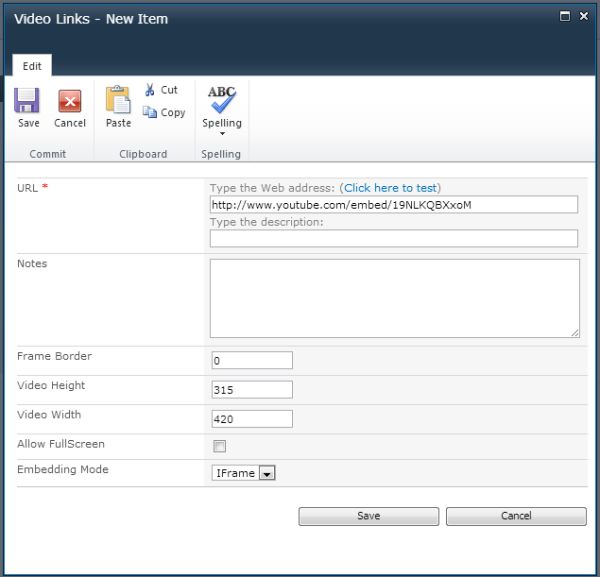
Task: Click the Copy icon in Clipboard group
Action: click(x=150, y=112)
